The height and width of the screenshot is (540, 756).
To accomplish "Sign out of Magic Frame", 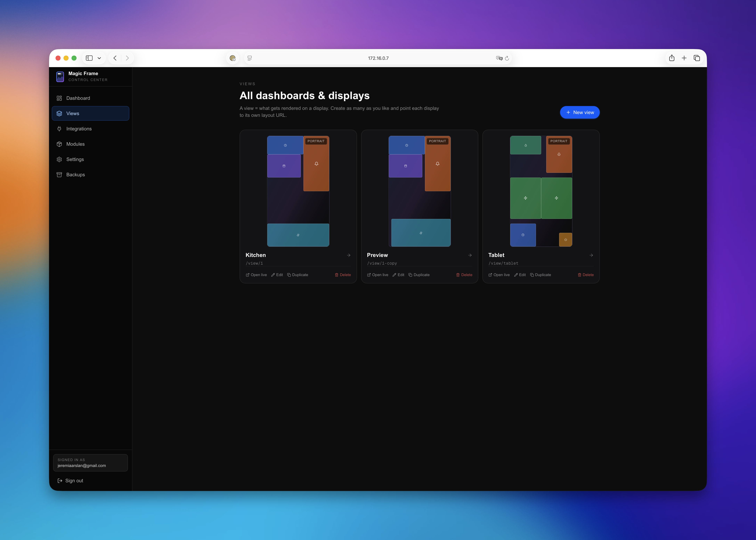I will pyautogui.click(x=70, y=481).
